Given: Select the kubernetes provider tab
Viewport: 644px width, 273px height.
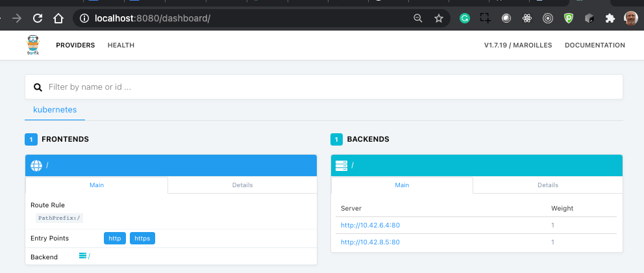Looking at the screenshot, I should click(55, 110).
